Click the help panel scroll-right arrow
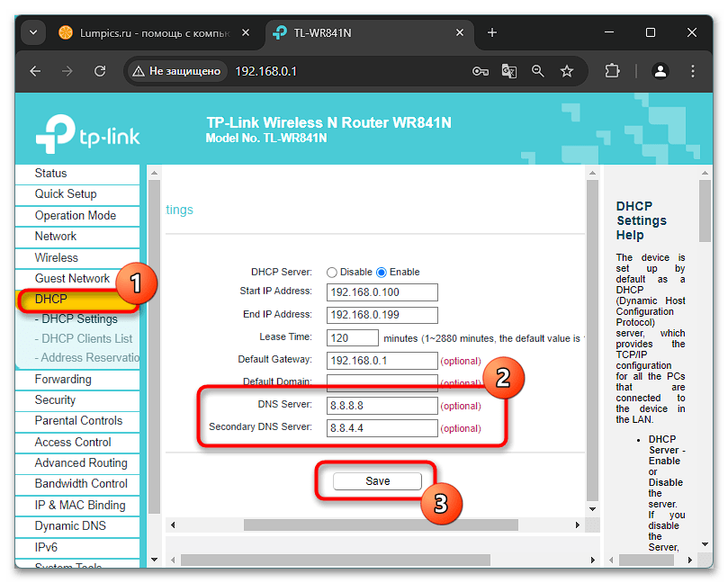Image resolution: width=728 pixels, height=583 pixels. tap(690, 561)
